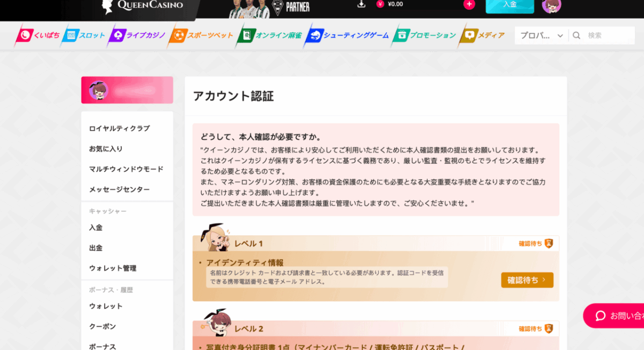
Task: Open the profile avatar in header
Action: [552, 5]
